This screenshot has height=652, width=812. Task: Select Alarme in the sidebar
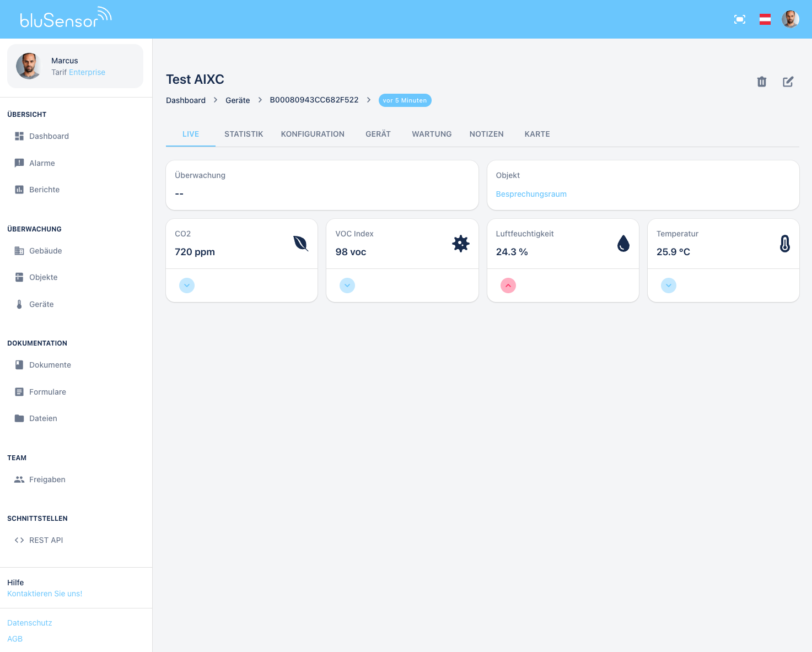[42, 163]
